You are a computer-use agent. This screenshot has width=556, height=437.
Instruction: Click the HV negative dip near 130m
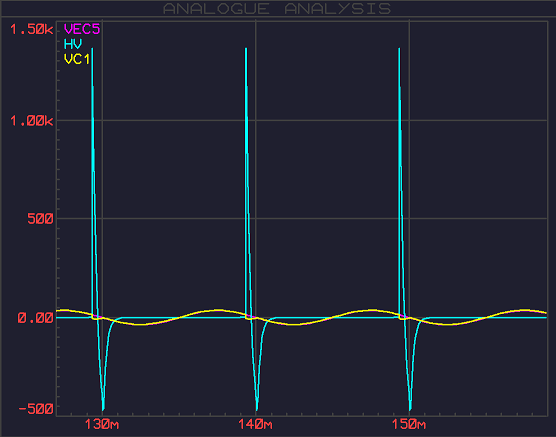pos(103,410)
